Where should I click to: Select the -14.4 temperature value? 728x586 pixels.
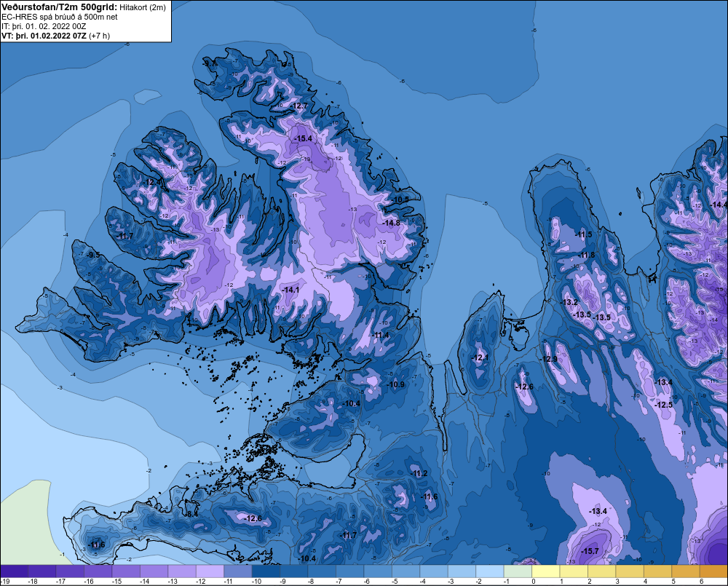point(719,205)
